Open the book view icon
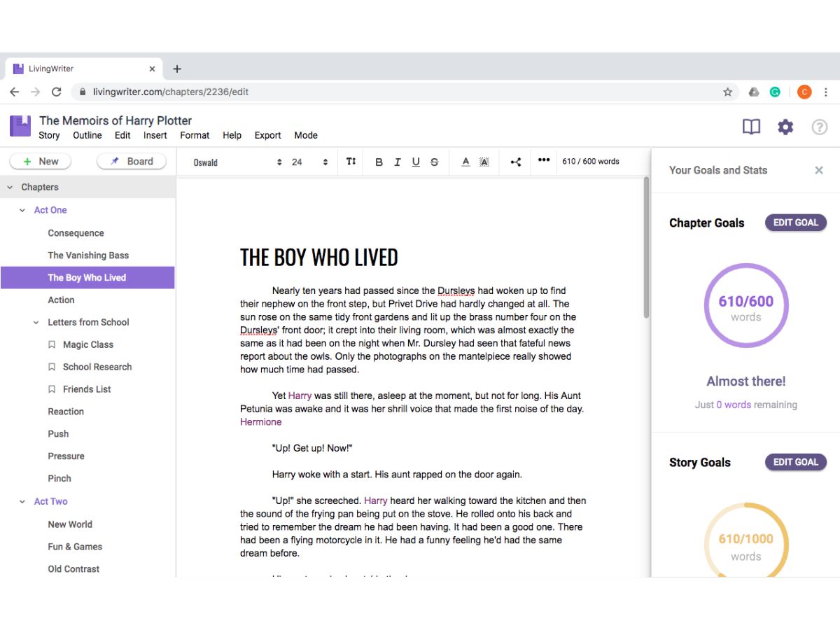The height and width of the screenshot is (630, 840). pos(751,127)
